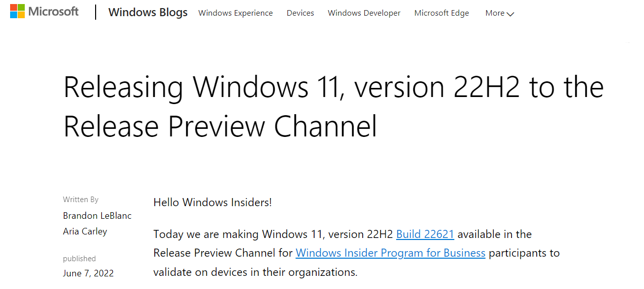The width and height of the screenshot is (644, 289).
Task: Click the "published" label above the date
Action: point(79,259)
